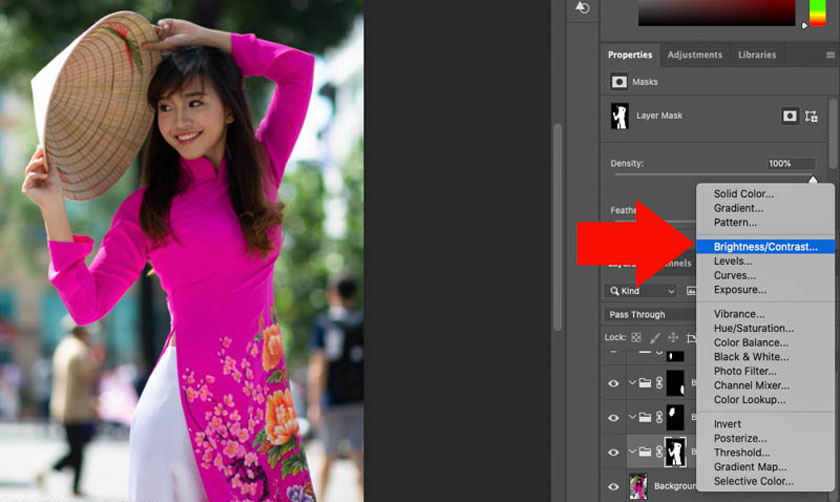This screenshot has width=840, height=502.
Task: Click the pixel mask icon beside Layer Mask
Action: point(790,116)
